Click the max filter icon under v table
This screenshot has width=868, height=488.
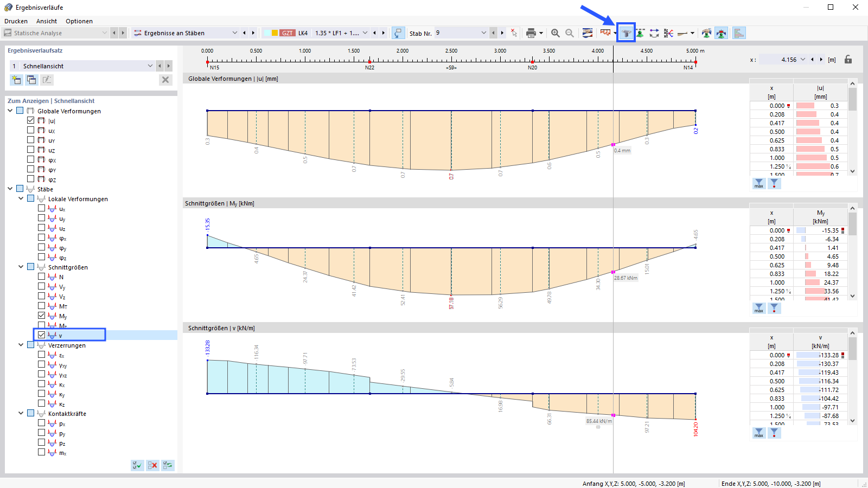pyautogui.click(x=758, y=433)
